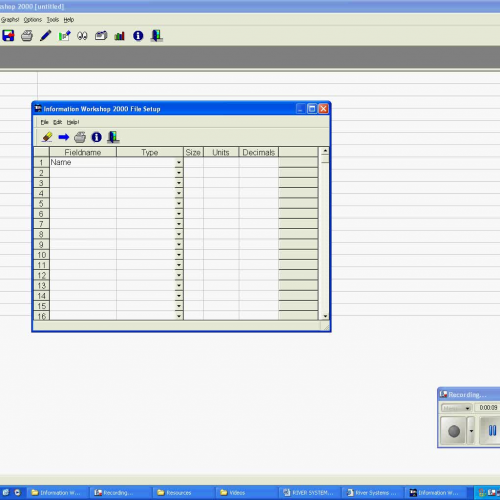500x500 pixels.
Task: Maximize the File Setup window
Action: [312, 109]
